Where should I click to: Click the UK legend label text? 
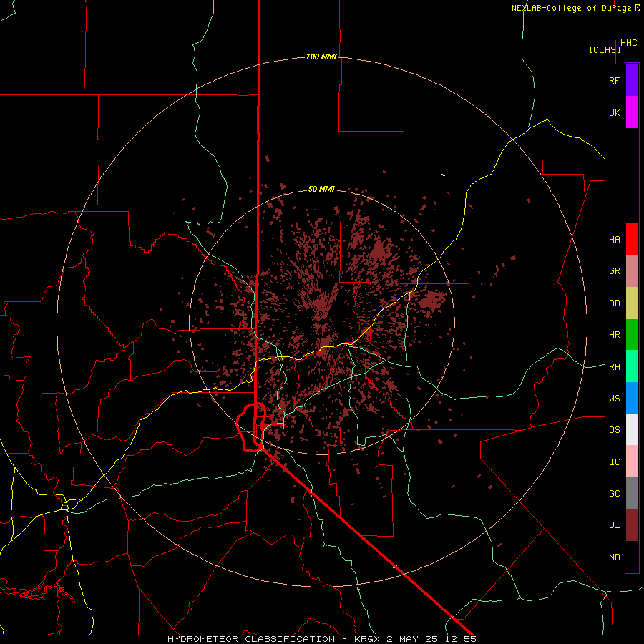[x=614, y=112]
